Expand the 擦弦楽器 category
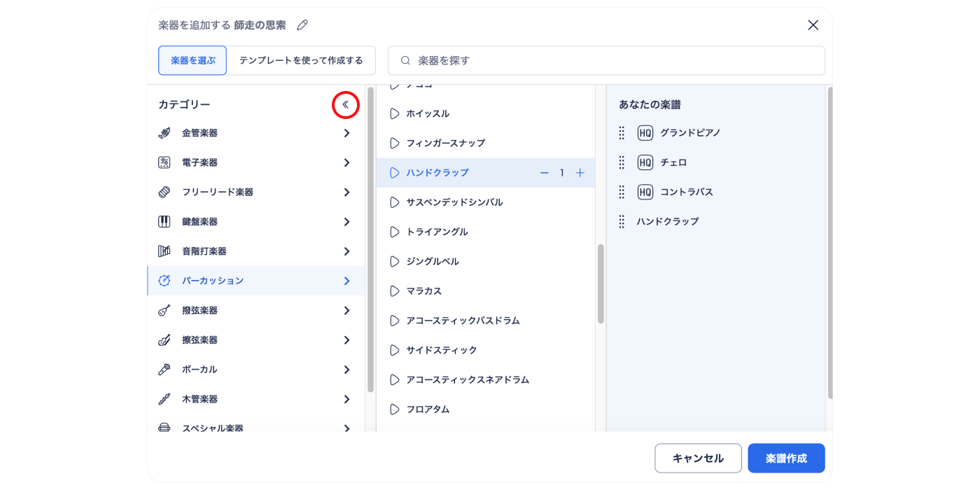 346,339
